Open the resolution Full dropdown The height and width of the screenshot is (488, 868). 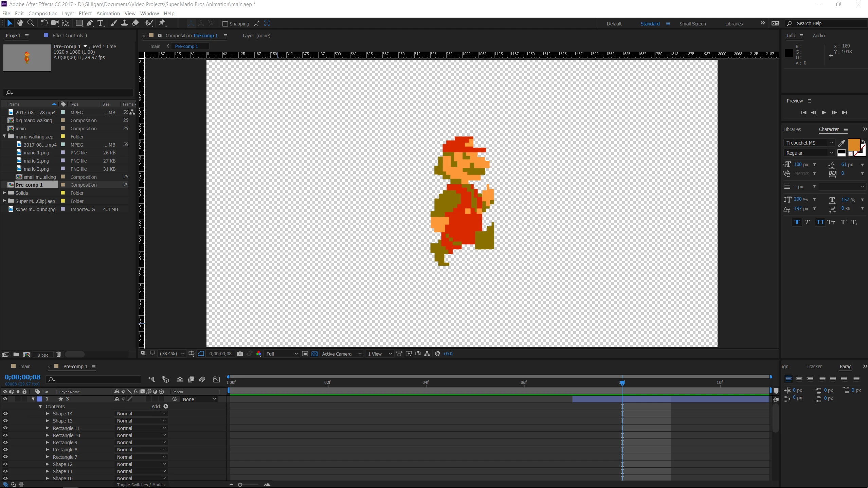(282, 354)
